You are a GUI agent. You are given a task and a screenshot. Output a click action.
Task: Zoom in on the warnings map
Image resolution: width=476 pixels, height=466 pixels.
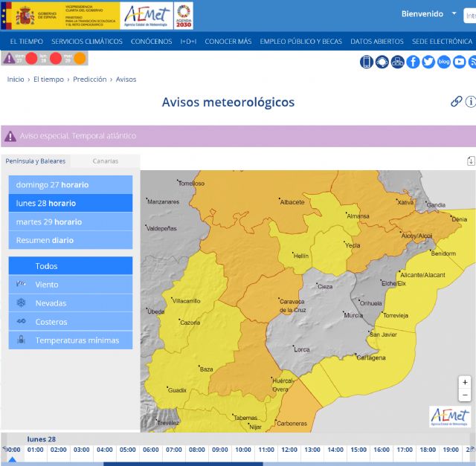pos(465,382)
